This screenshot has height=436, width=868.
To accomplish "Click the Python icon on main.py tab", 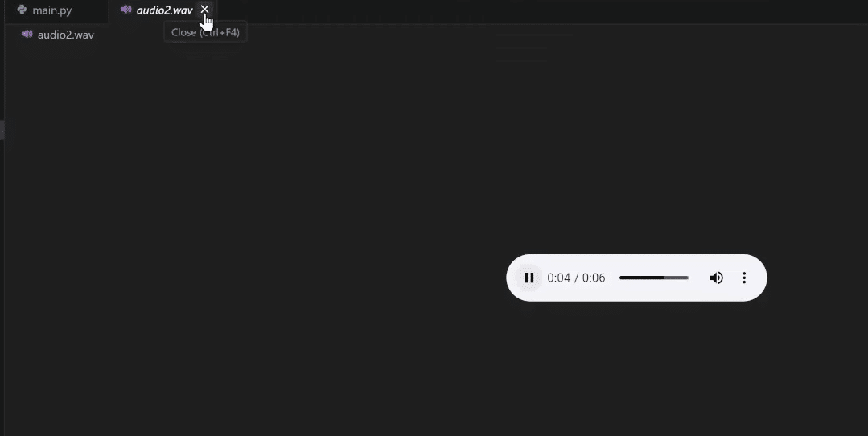I will coord(22,10).
